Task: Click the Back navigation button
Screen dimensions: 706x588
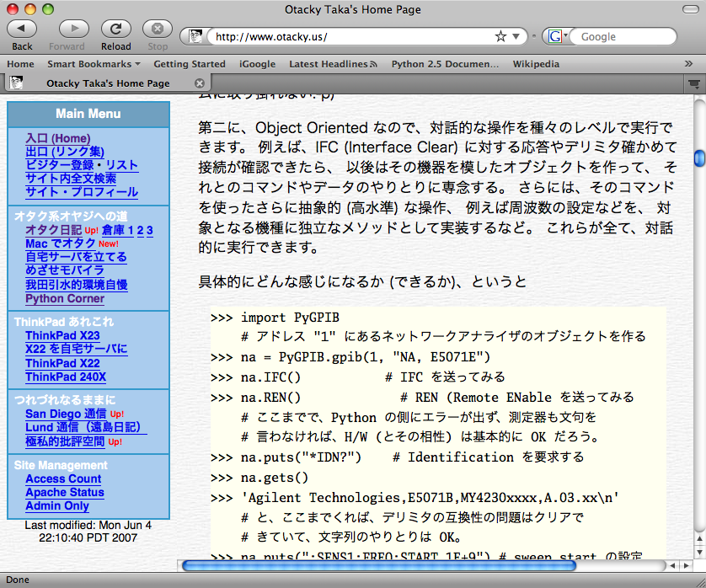Action: point(22,29)
